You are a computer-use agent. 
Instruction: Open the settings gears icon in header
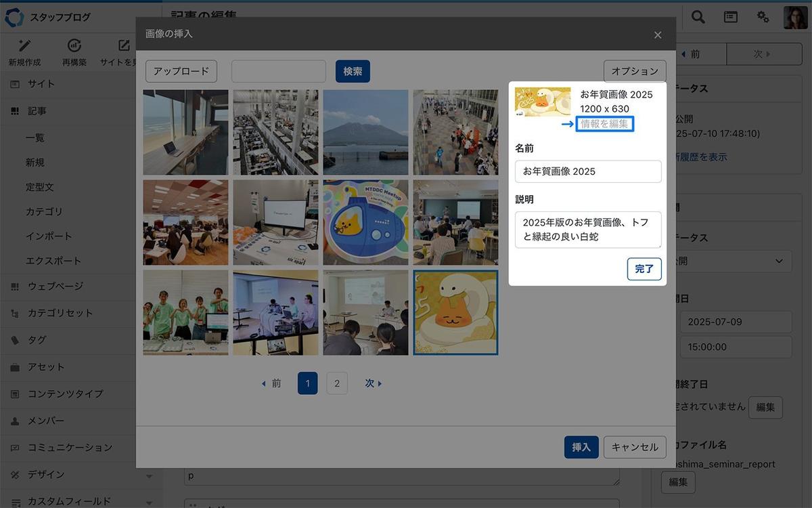(763, 17)
